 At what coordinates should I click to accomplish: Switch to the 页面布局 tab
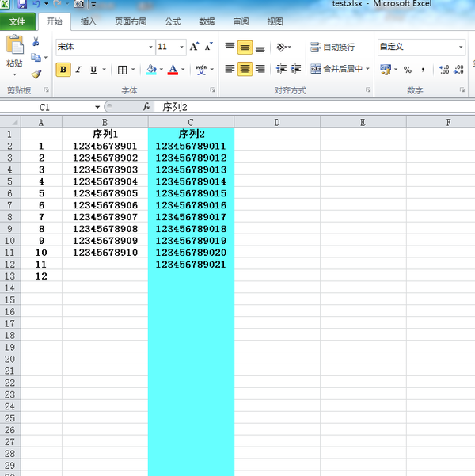pyautogui.click(x=131, y=21)
